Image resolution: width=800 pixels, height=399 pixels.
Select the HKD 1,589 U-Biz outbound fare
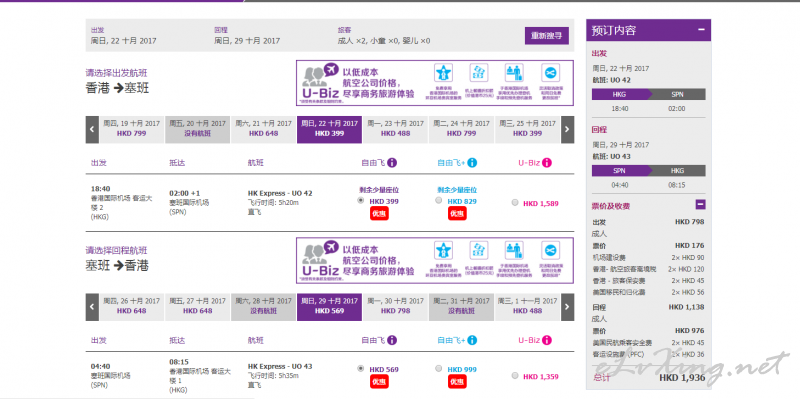tap(514, 203)
